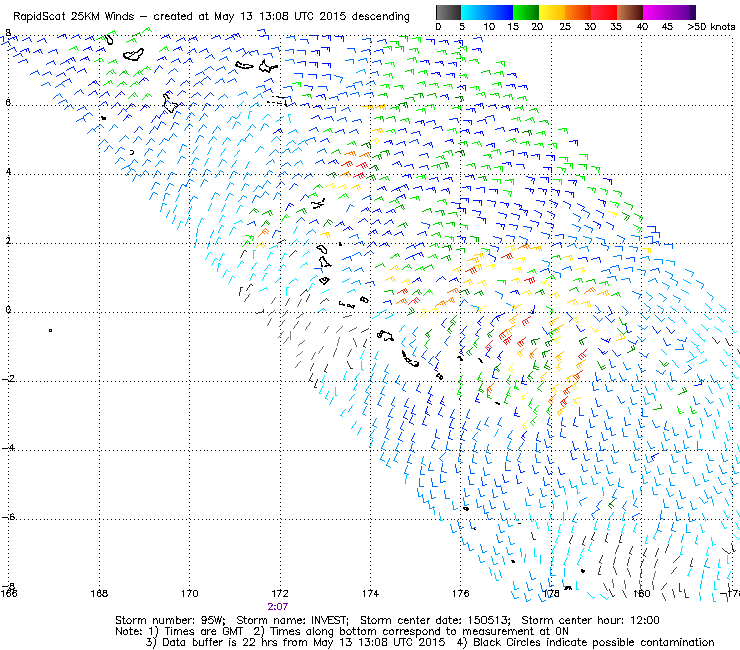Click the gray 0–5 knots color swatch
740x650 pixels.
(x=448, y=12)
